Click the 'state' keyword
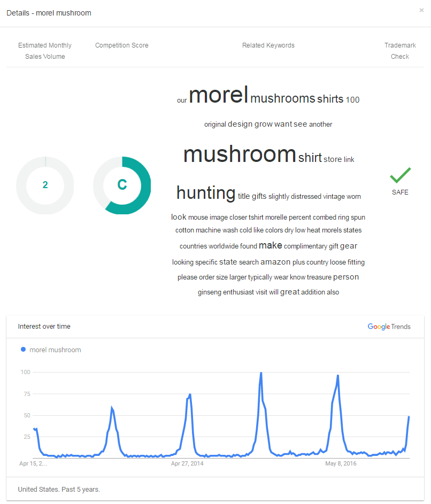This screenshot has height=504, width=431. pos(228,262)
